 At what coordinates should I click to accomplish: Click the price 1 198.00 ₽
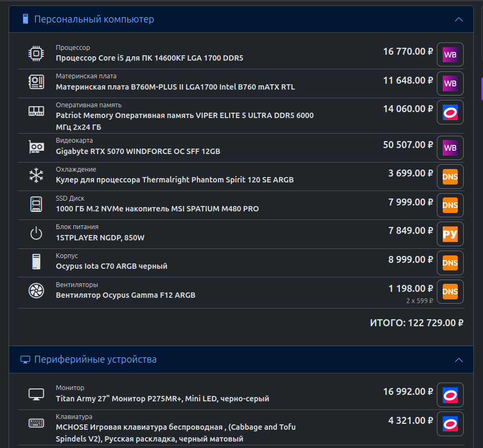pos(411,289)
